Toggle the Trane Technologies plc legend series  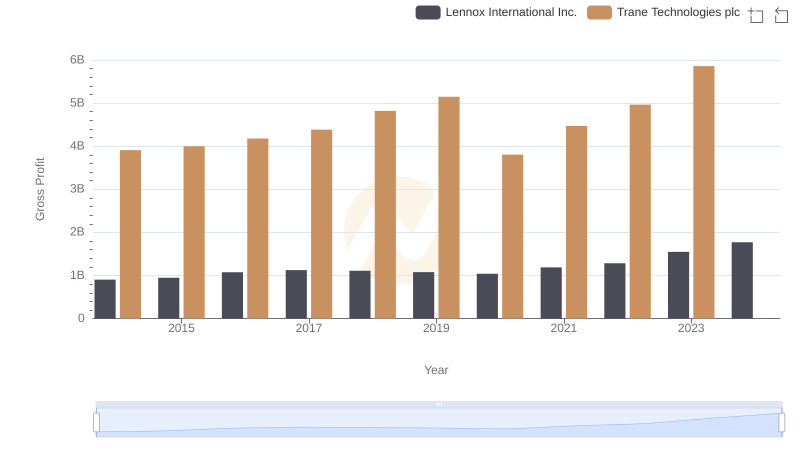coord(663,12)
